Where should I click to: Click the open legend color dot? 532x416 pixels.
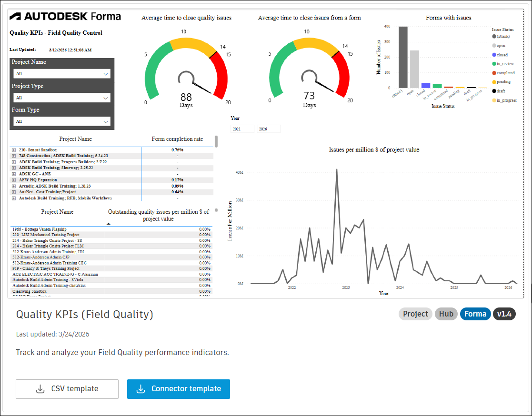[x=494, y=45]
